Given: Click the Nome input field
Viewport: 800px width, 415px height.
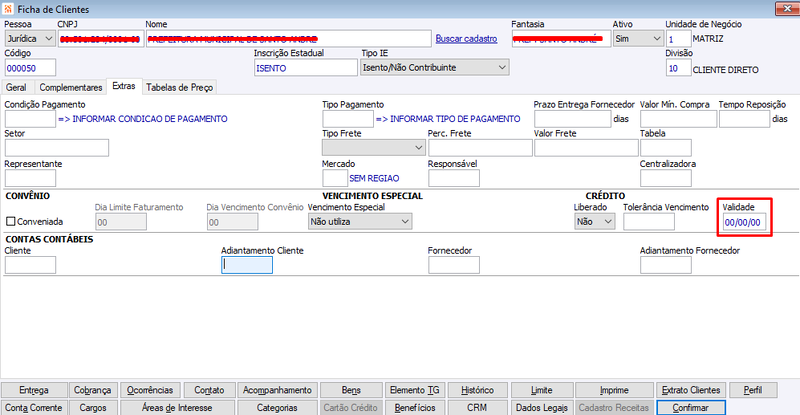Looking at the screenshot, I should click(x=289, y=39).
